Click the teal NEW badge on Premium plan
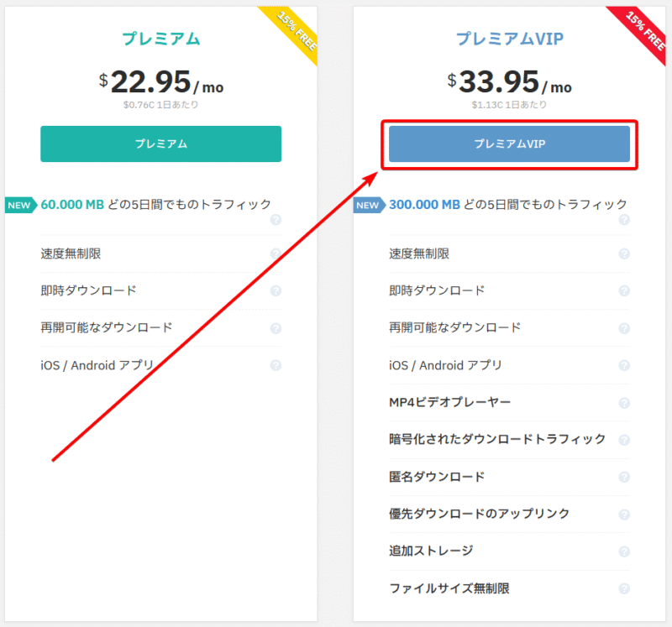Image resolution: width=672 pixels, height=627 pixels. click(x=19, y=205)
